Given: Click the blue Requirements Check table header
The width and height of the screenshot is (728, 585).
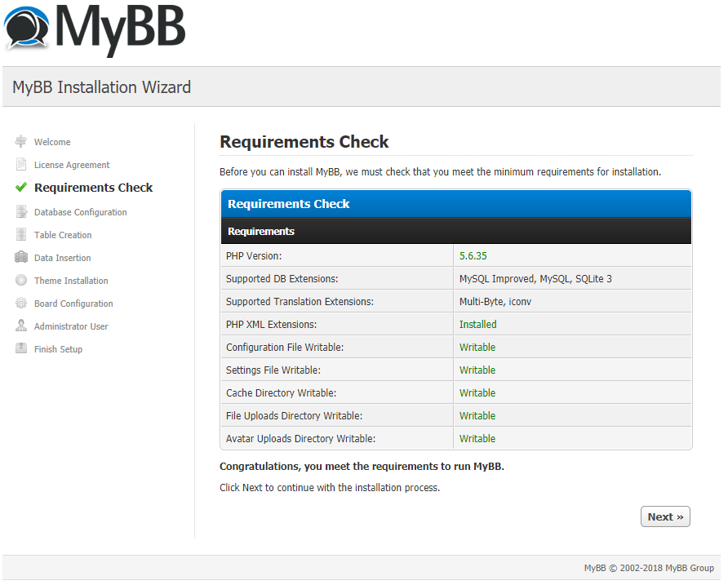Looking at the screenshot, I should (x=455, y=204).
